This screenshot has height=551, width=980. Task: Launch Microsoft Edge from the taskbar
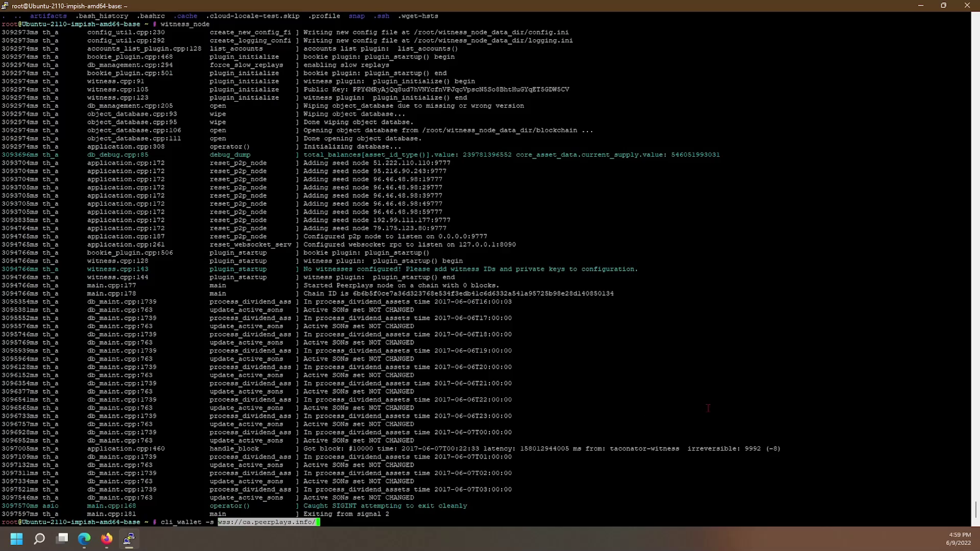click(x=84, y=539)
